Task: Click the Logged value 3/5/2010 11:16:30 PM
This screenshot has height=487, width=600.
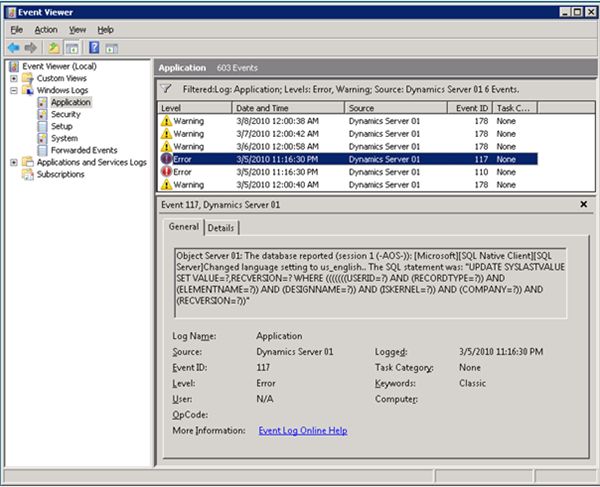Action: pos(501,352)
